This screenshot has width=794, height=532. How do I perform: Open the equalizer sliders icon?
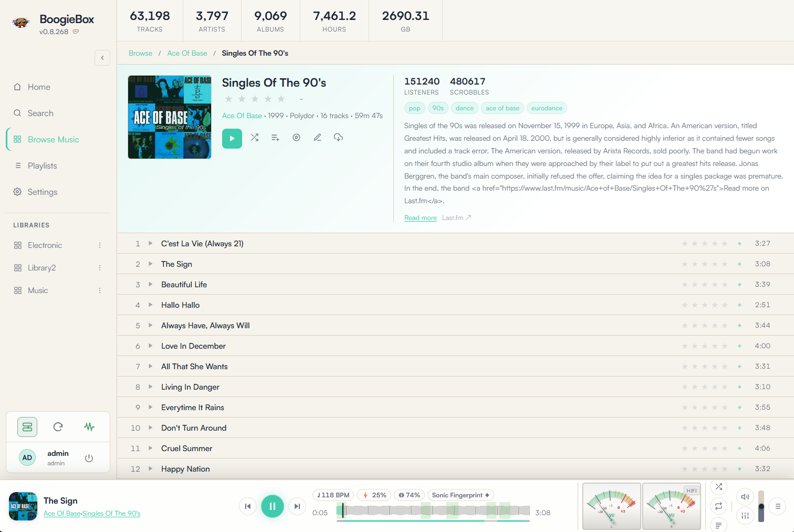point(745,516)
